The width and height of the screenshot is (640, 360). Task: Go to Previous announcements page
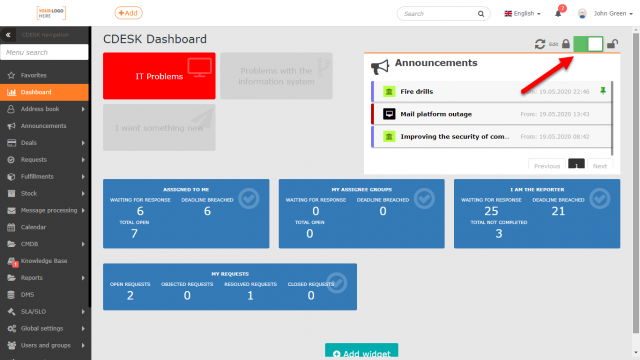point(547,164)
